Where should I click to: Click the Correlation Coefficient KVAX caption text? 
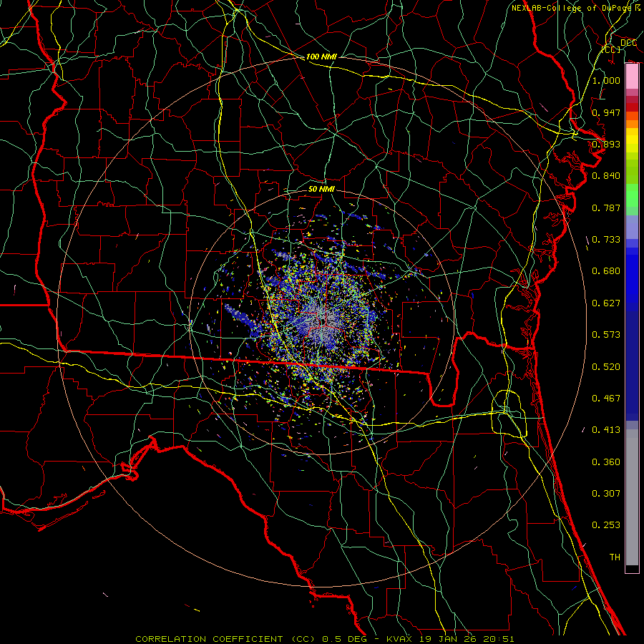click(x=324, y=639)
